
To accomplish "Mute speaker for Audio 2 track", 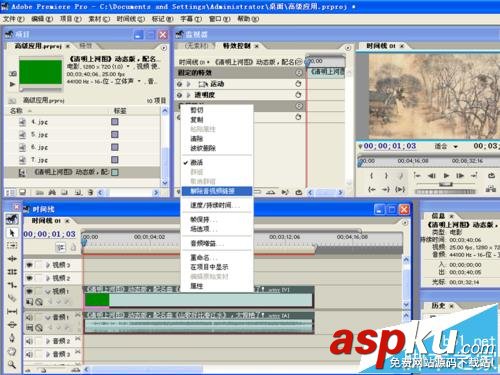I will (29, 341).
